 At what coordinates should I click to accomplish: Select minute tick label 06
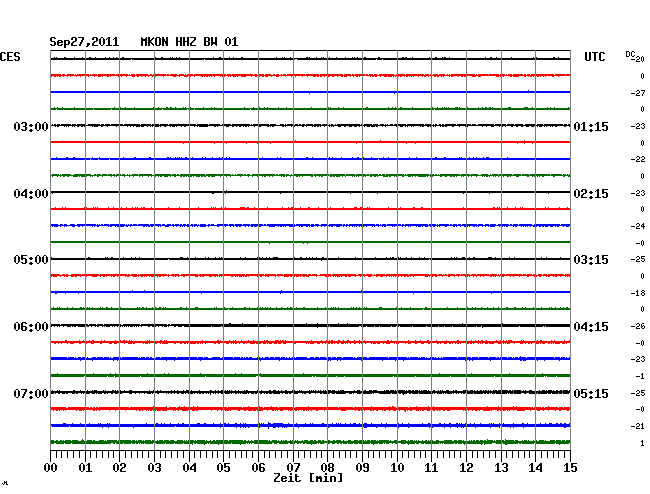tap(258, 468)
